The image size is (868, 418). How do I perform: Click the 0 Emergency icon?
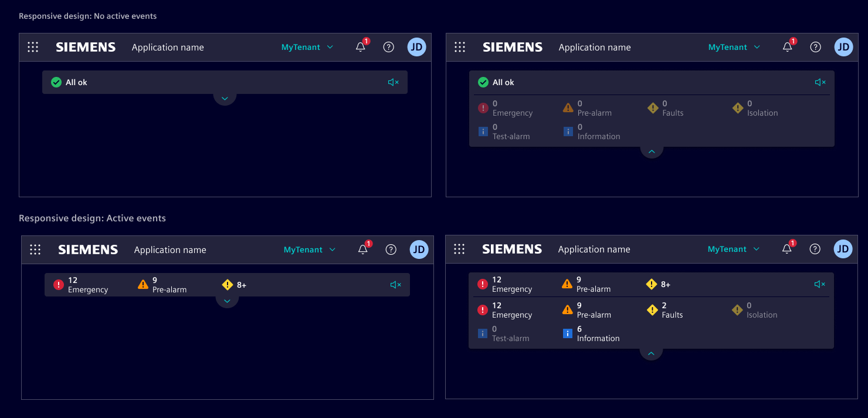(x=483, y=108)
